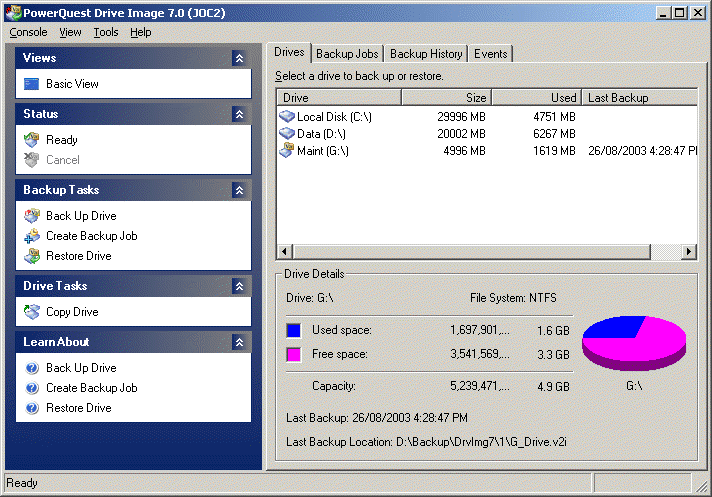Select the Data (D:\) drive row
The width and height of the screenshot is (712, 497).
320,134
